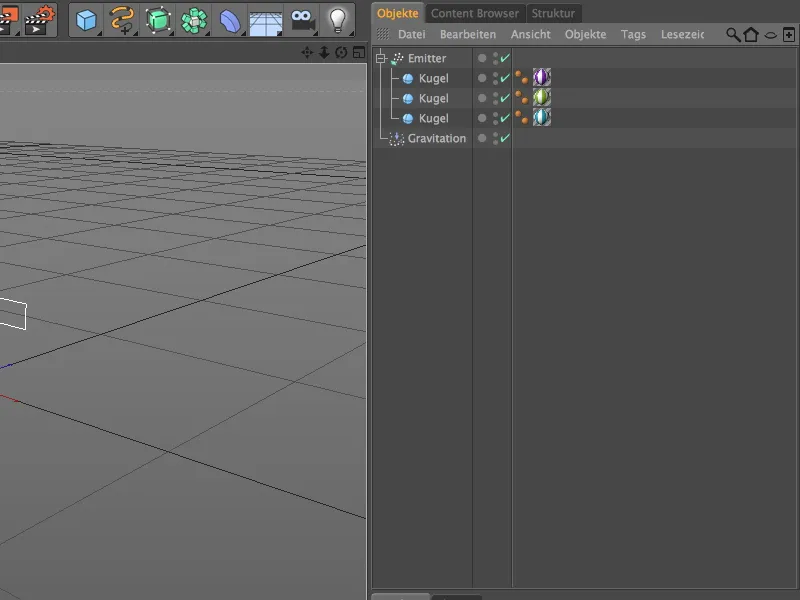Viewport: 800px width, 600px height.
Task: Select the third Kugel object
Action: (433, 118)
